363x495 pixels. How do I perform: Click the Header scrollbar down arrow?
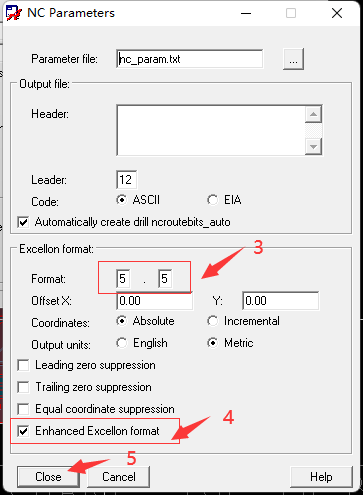313,146
